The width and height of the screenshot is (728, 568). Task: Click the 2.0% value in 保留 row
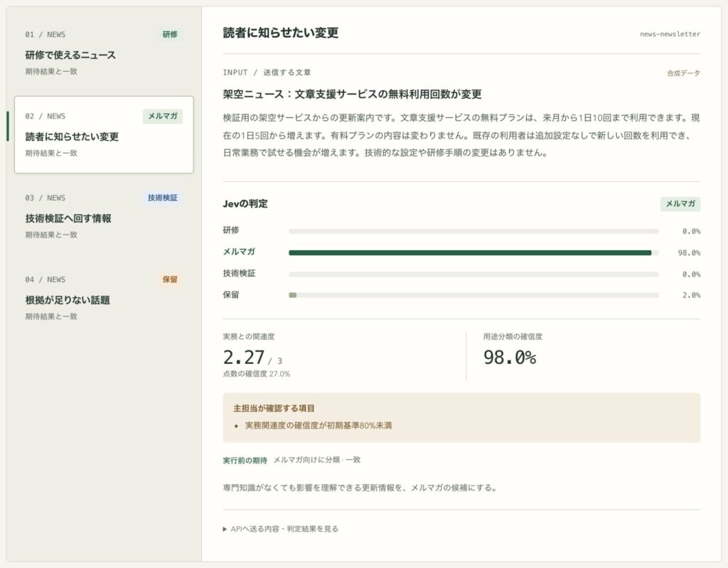[x=691, y=295]
